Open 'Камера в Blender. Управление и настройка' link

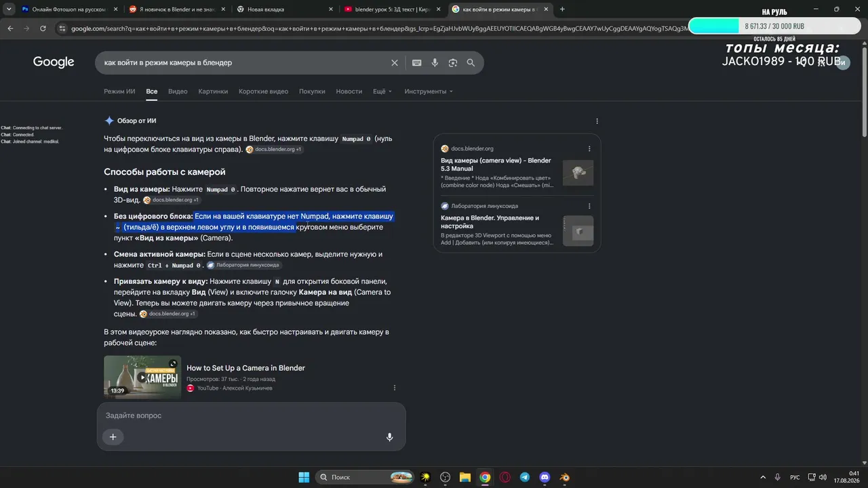click(490, 222)
